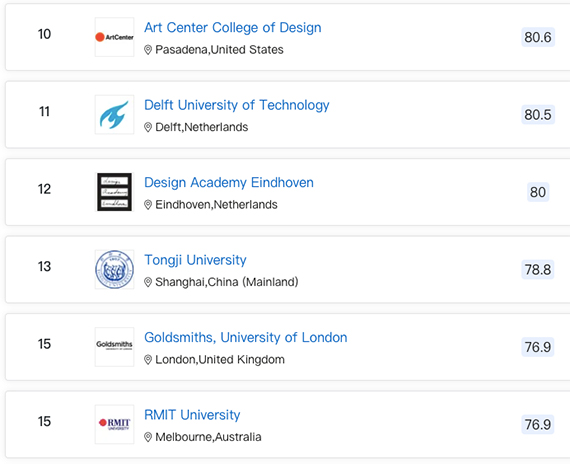This screenshot has height=464, width=570.
Task: Open Goldsmiths, University of London link
Action: (x=245, y=337)
